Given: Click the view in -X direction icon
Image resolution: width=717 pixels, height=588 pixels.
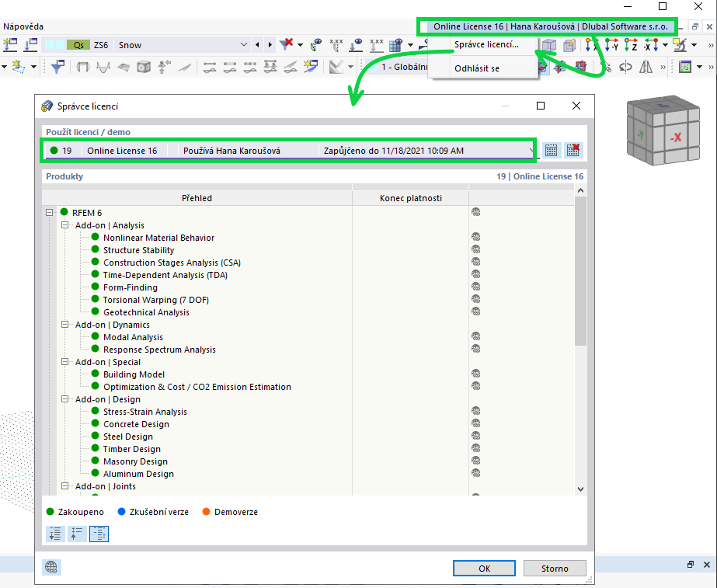Looking at the screenshot, I should coord(651,45).
